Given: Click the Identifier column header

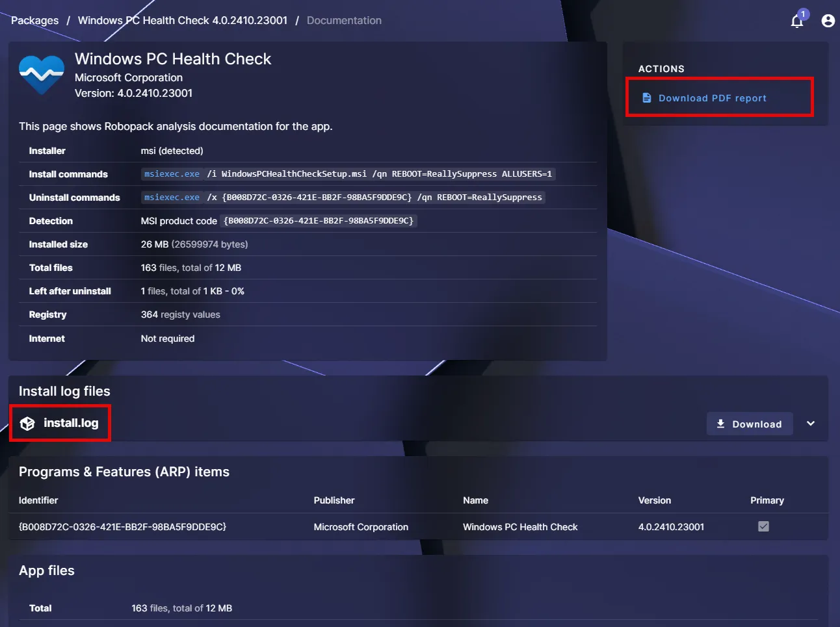Looking at the screenshot, I should coord(38,500).
